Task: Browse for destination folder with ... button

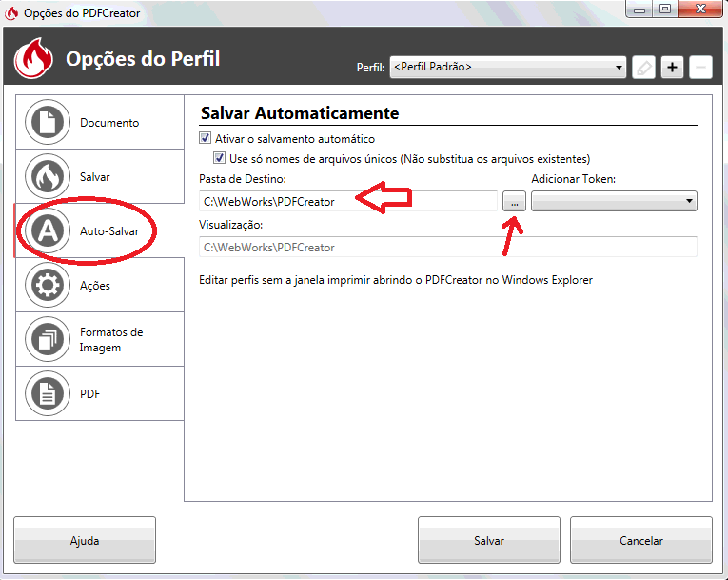Action: point(515,201)
